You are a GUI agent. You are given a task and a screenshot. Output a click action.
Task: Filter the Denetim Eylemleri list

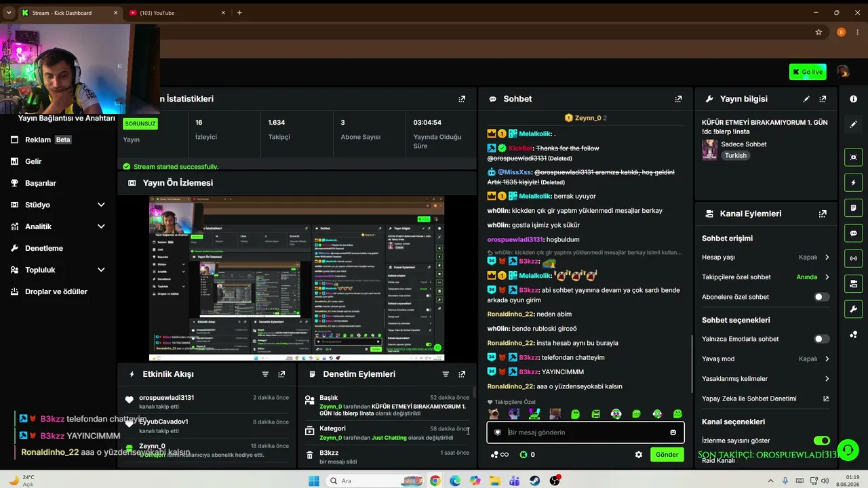(x=446, y=374)
